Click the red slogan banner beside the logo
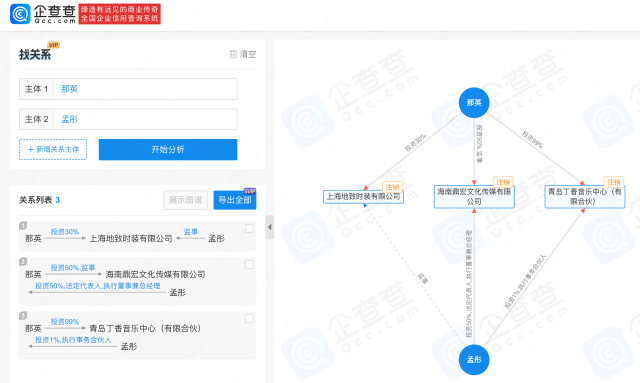The width and height of the screenshot is (640, 383). 119,14
